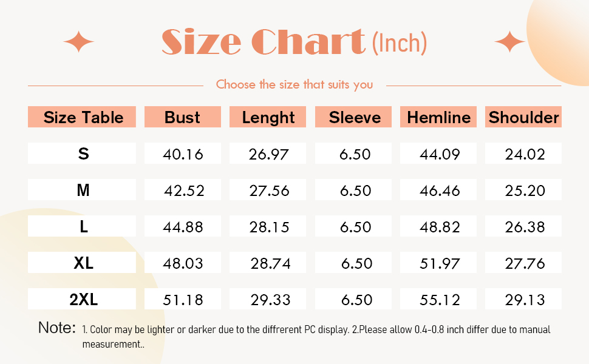589x364 pixels.
Task: Click the Note label at the bottom
Action: (x=57, y=328)
